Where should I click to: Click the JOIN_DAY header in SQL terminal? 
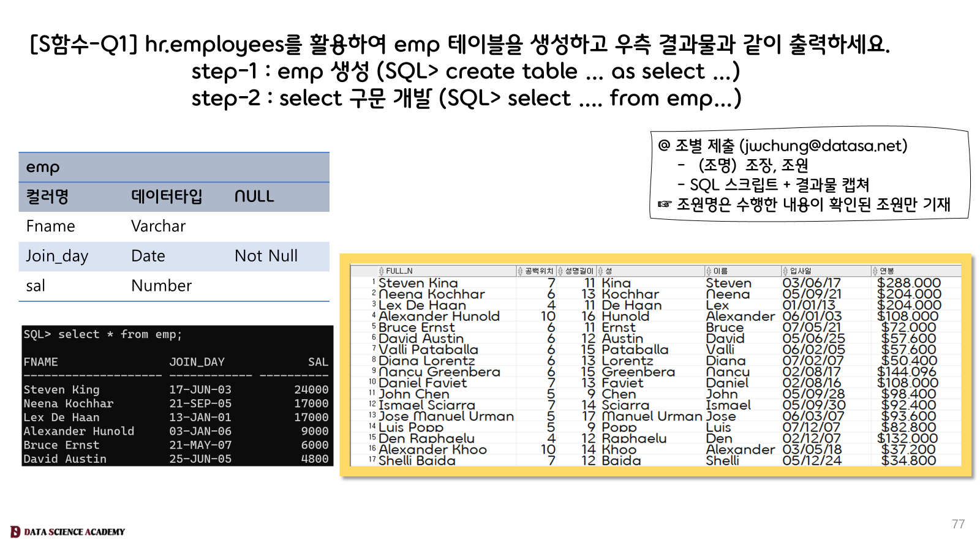tap(197, 362)
